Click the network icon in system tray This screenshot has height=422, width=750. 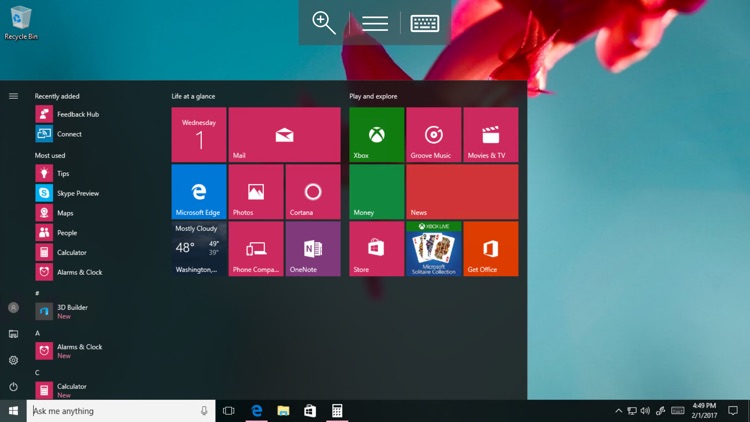[632, 411]
